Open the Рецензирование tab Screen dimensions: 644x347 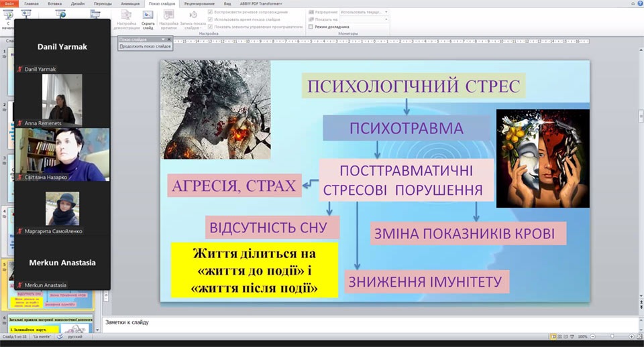click(199, 4)
